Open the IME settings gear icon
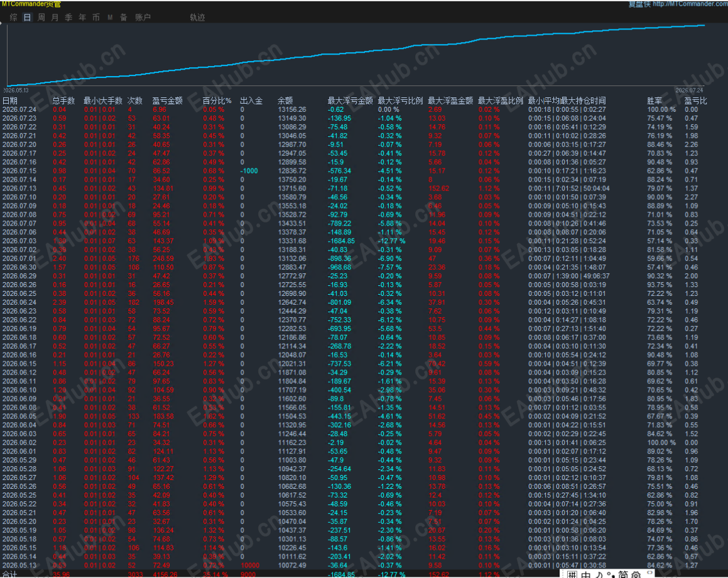Screen dimensions: 728x578 click(x=636, y=575)
